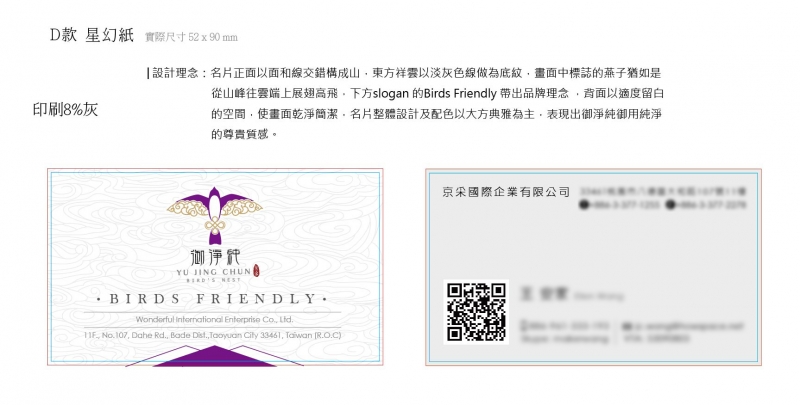This screenshot has height=405, width=800.
Task: Click the YU JING CHUN text
Action: [213, 272]
